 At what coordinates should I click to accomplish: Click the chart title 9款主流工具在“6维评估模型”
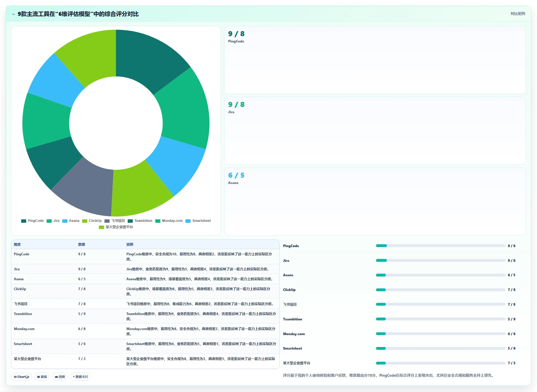pyautogui.click(x=78, y=14)
